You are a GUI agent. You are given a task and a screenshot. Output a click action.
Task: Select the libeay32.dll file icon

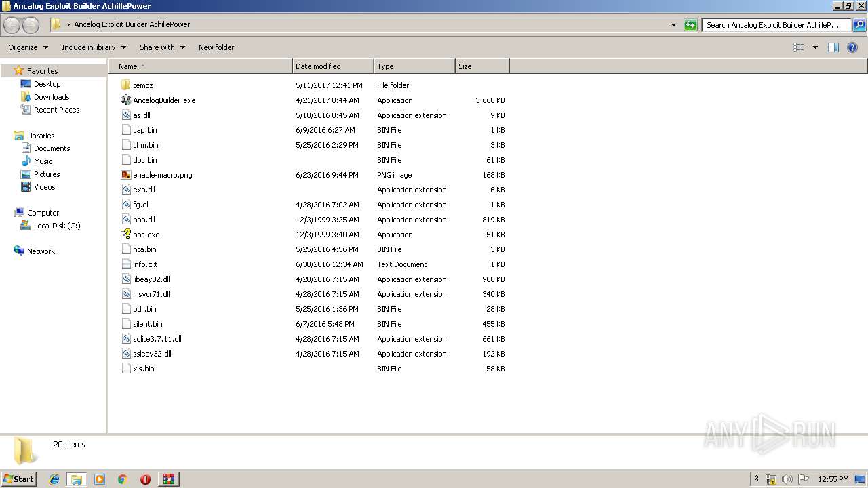125,279
